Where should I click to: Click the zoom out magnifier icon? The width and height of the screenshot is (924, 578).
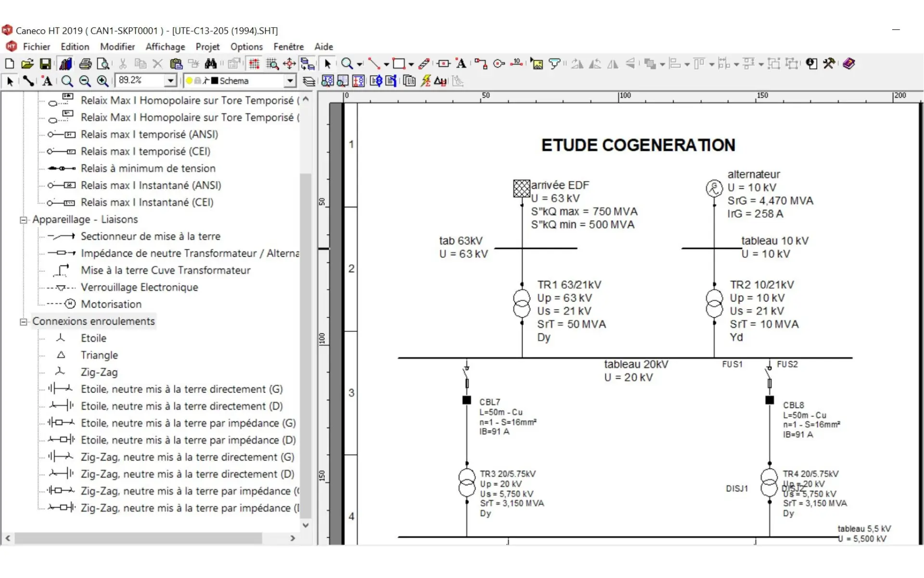(85, 81)
